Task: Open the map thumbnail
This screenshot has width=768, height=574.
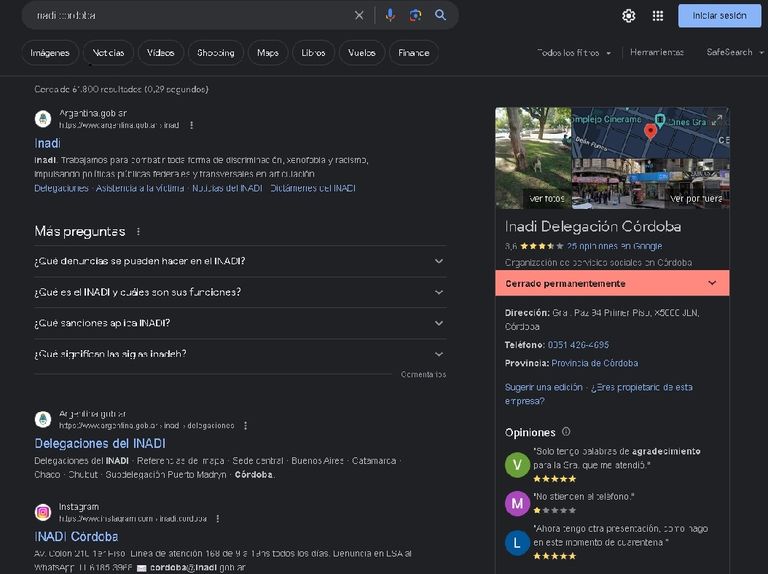Action: (x=651, y=133)
